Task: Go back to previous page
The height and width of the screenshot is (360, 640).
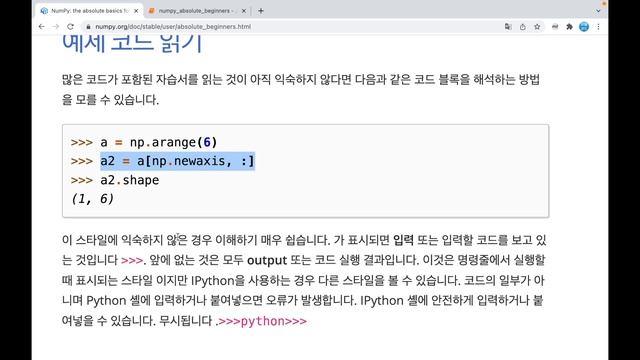Action: pyautogui.click(x=42, y=27)
